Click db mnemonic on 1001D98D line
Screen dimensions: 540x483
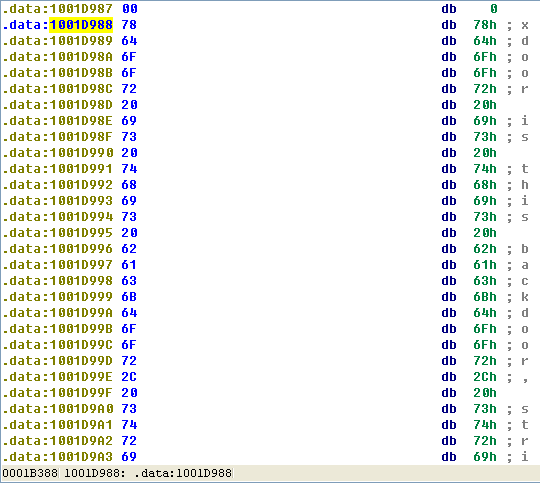pyautogui.click(x=449, y=105)
